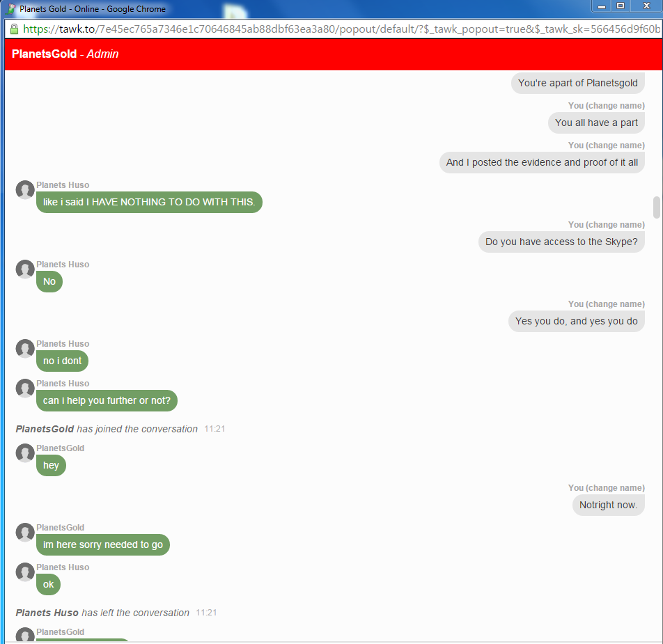This screenshot has width=663, height=644.
Task: Click the Chrome window favicon in title bar
Action: [x=11, y=9]
